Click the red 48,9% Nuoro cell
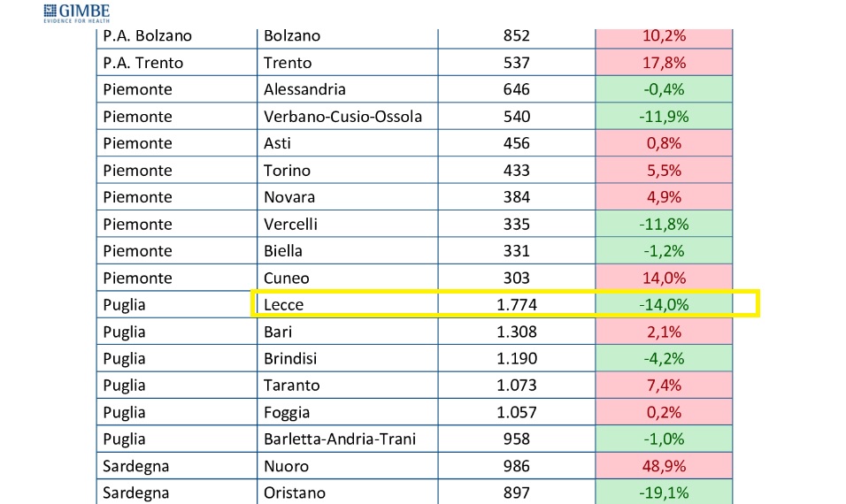 tap(664, 466)
